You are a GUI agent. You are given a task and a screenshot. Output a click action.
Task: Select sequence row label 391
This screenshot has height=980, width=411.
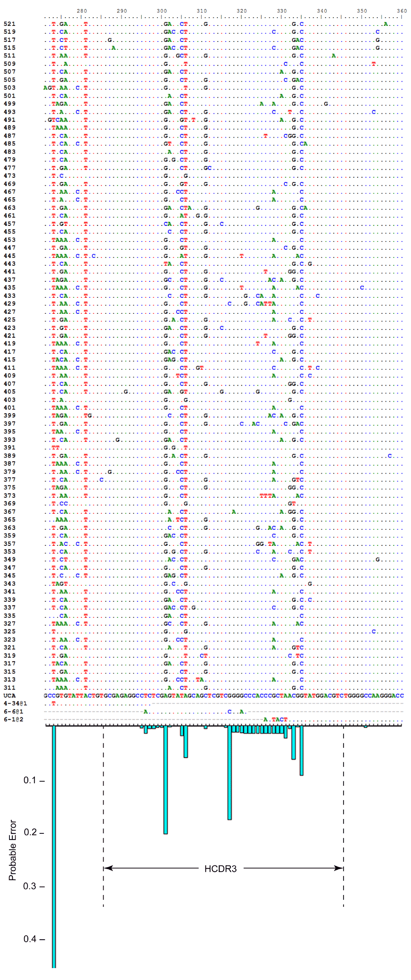click(x=9, y=448)
